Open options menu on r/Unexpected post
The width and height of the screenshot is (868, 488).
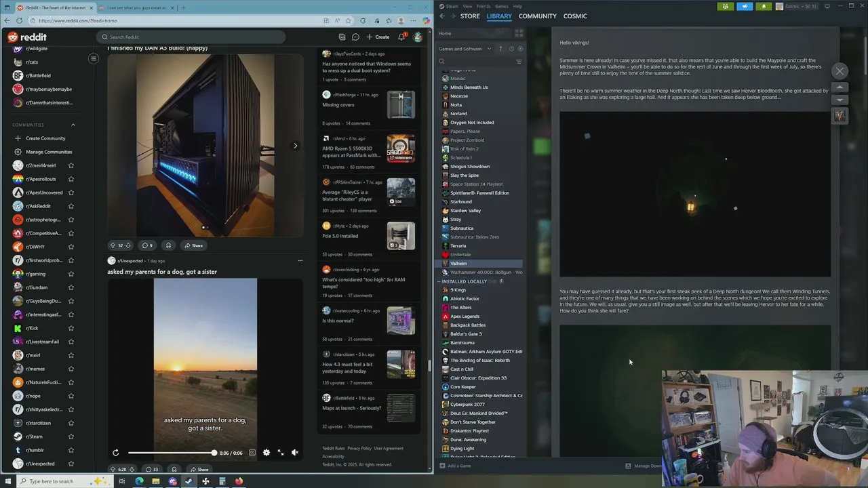(x=300, y=260)
